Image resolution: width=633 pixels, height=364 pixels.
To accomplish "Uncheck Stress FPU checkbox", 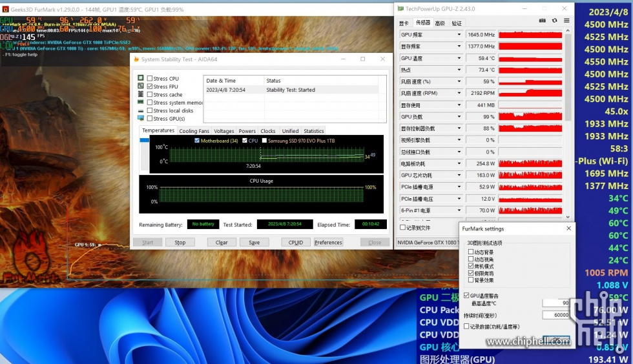I will point(150,86).
